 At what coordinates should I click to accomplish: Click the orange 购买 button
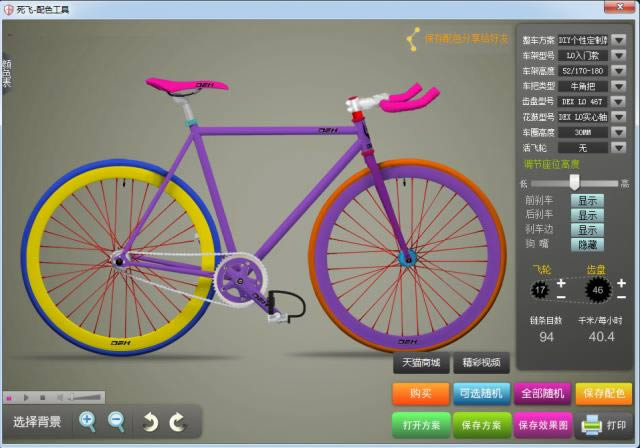coord(421,394)
